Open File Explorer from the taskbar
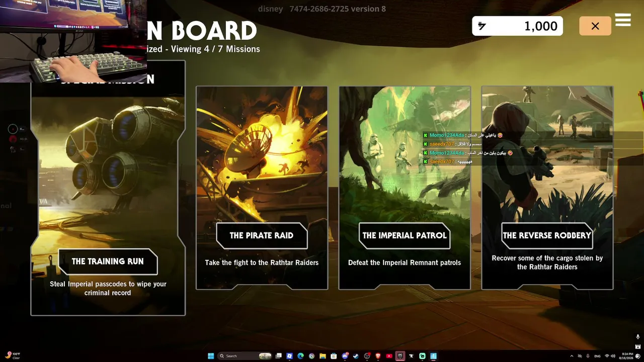This screenshot has height=362, width=644. point(323,356)
